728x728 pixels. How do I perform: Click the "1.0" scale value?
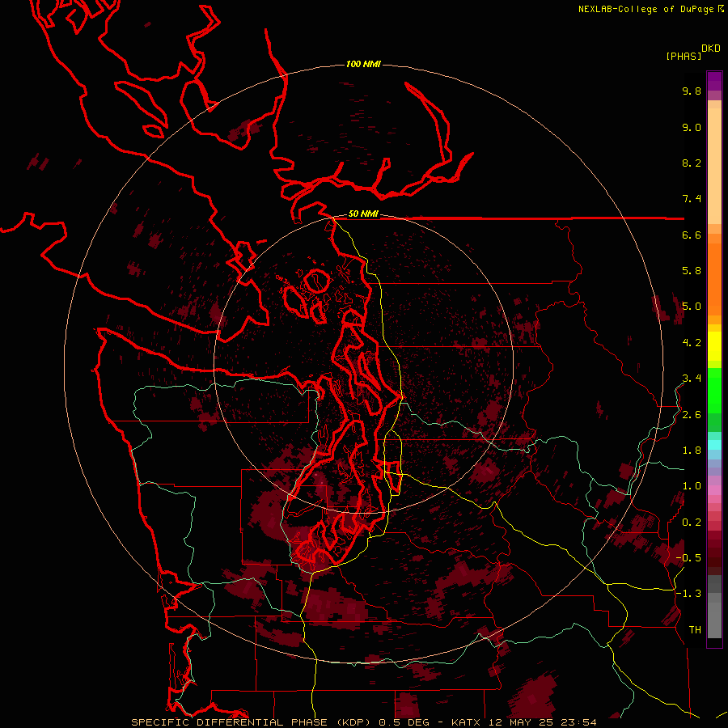click(x=692, y=486)
